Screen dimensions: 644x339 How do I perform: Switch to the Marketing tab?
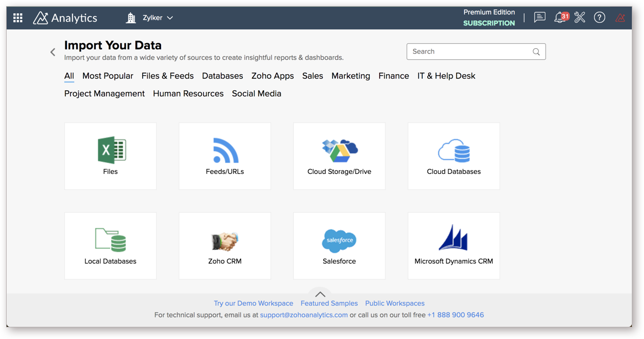[x=351, y=76]
